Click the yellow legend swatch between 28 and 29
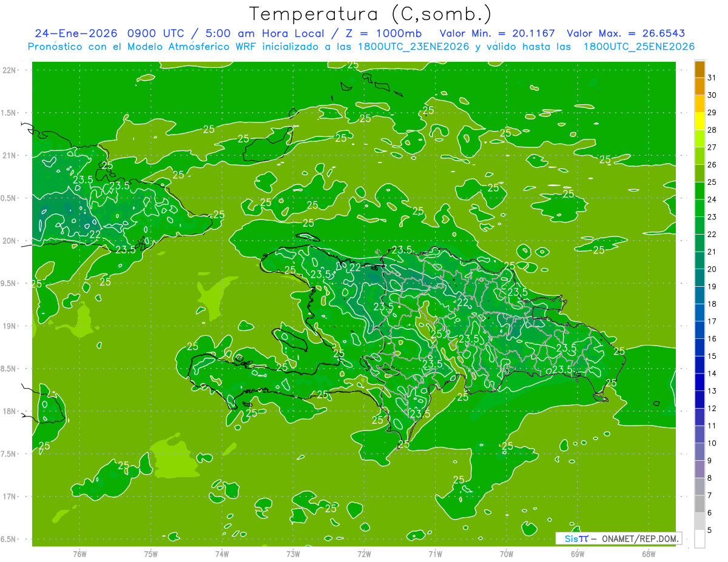Screen dimensions: 728x562 coord(699,121)
